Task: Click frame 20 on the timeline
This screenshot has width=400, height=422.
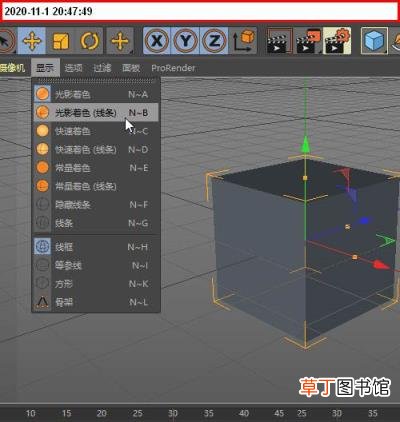Action: click(x=102, y=413)
